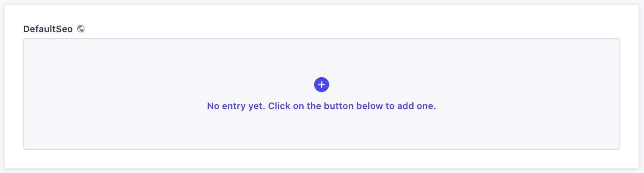Click the empty DefaultSeo component box
The width and height of the screenshot is (644, 173).
[322, 130]
